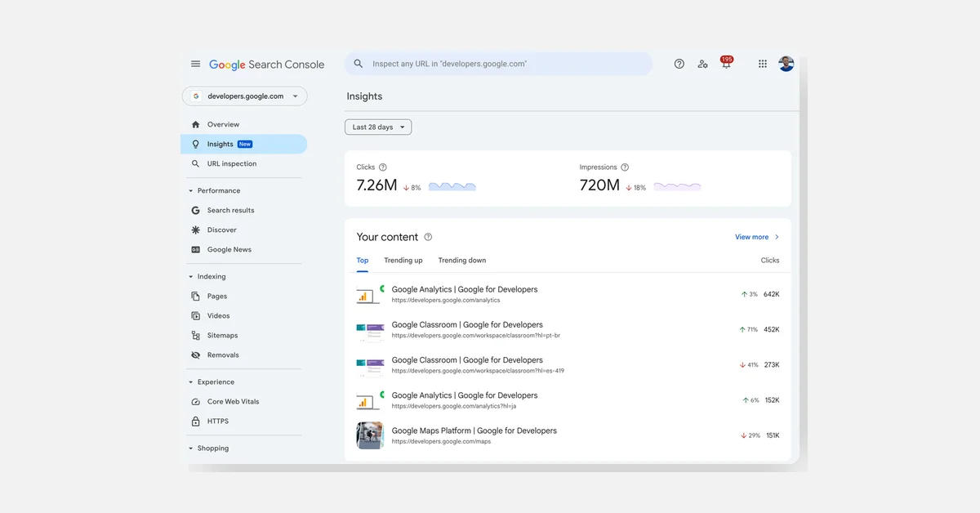Open Discover report
The image size is (980, 513).
(243, 230)
